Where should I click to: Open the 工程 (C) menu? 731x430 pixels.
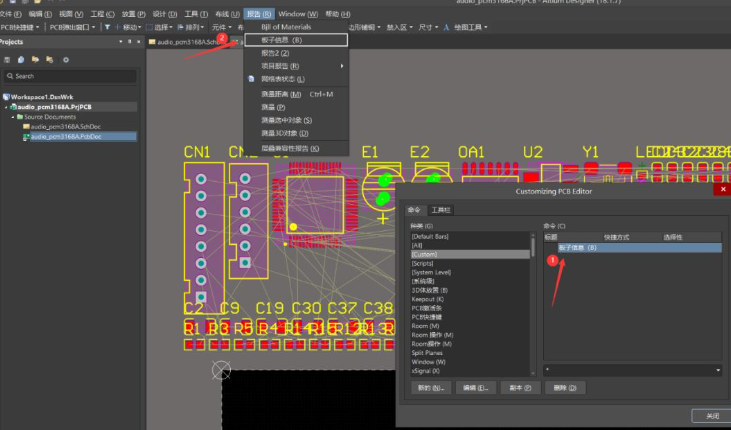(102, 14)
